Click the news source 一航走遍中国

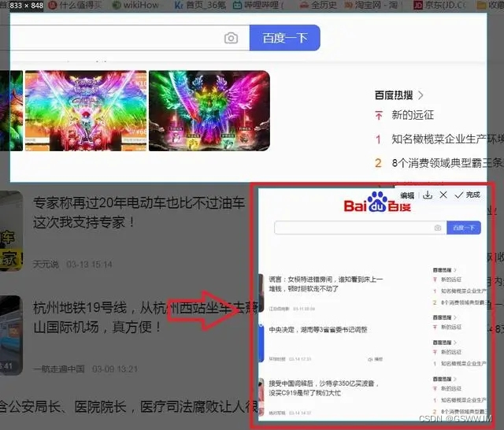point(59,369)
